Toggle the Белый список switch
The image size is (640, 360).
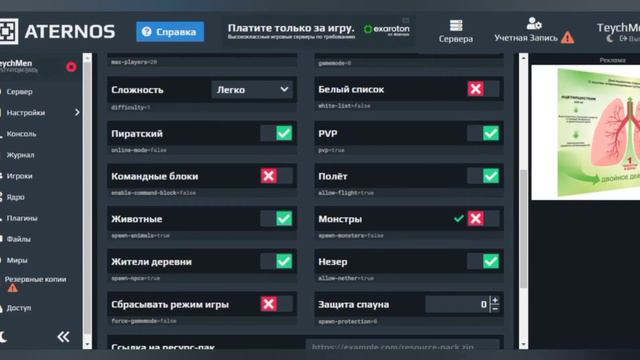coord(483,89)
